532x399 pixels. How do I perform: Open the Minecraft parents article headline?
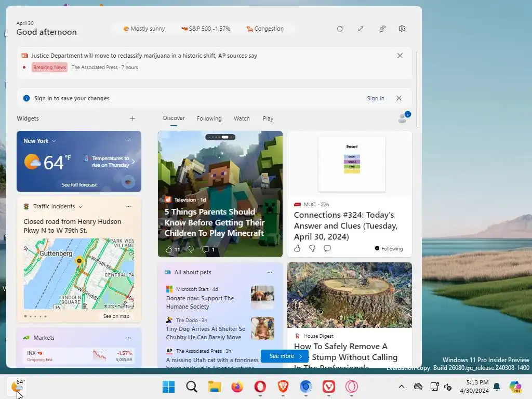(x=214, y=222)
